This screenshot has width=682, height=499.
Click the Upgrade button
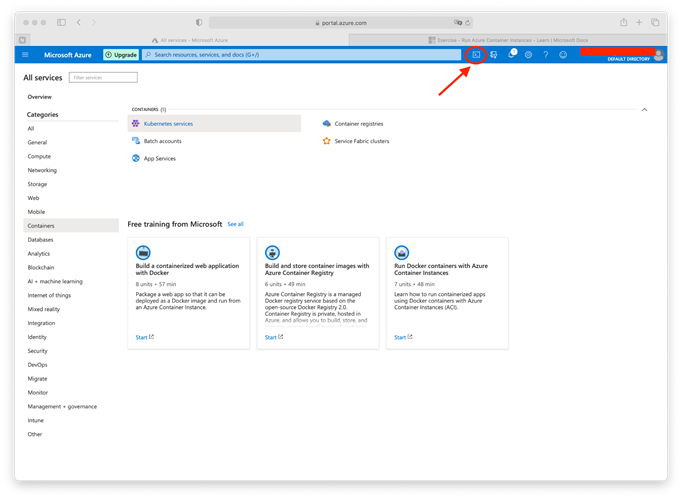[121, 55]
